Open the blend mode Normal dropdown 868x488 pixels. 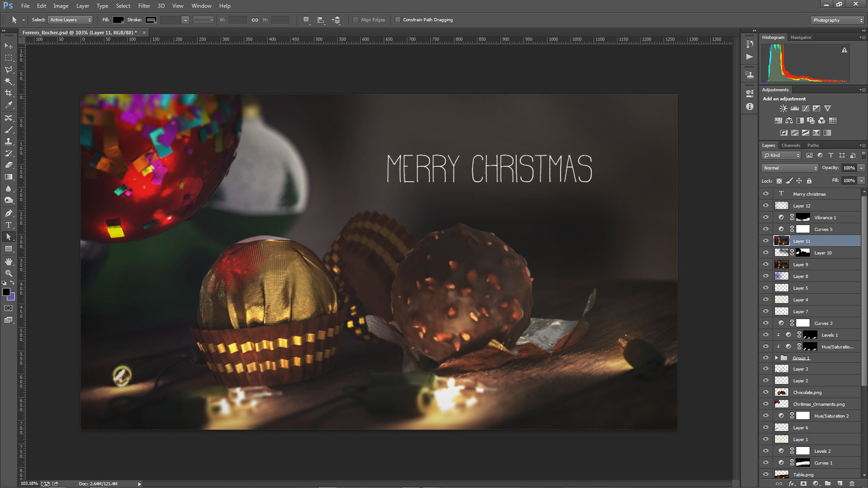click(x=790, y=168)
